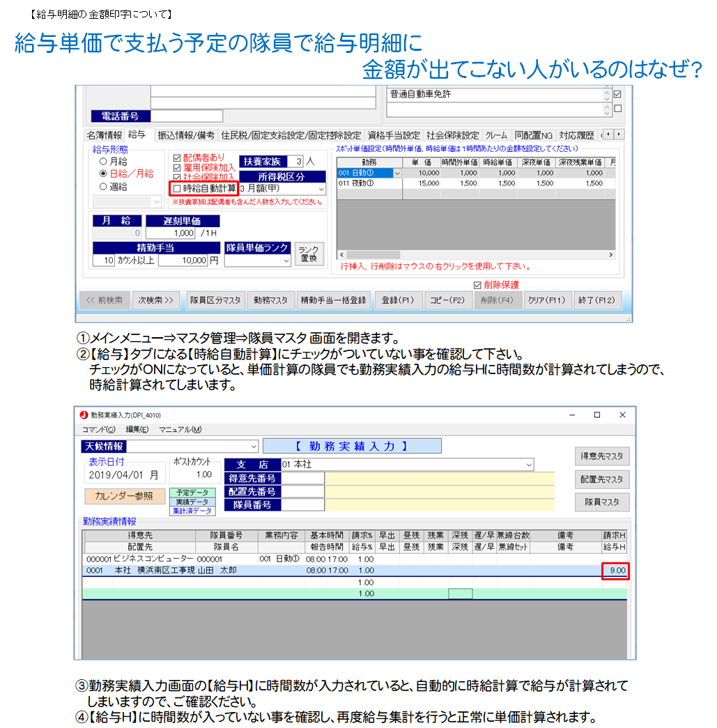Viewport: 717px width, 728px height.
Task: Open the 所得税区分 dropdown
Action: (x=321, y=189)
